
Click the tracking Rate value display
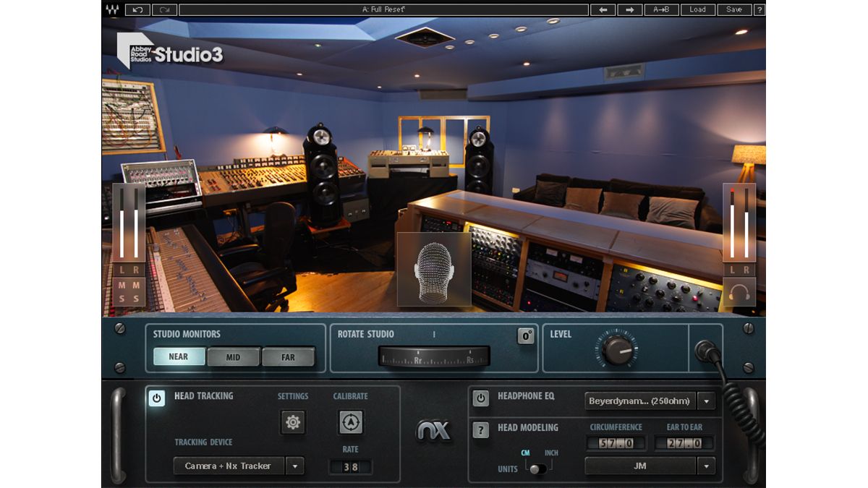(351, 467)
